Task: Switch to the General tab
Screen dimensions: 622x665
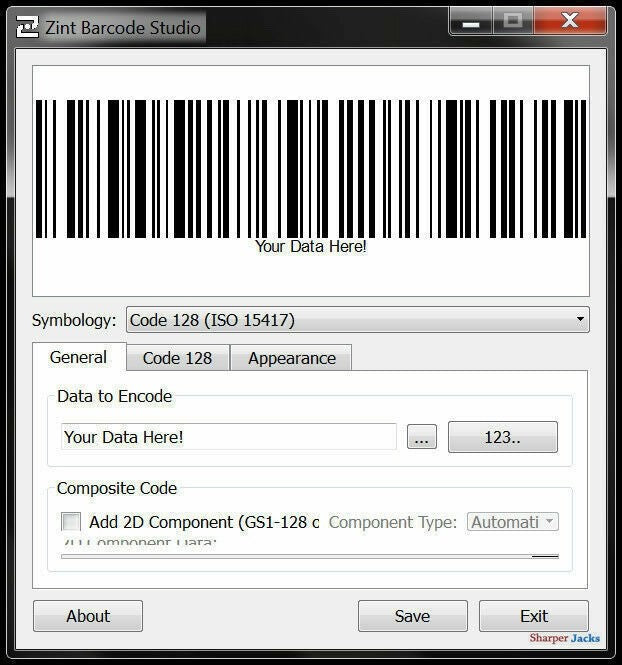Action: coord(78,357)
